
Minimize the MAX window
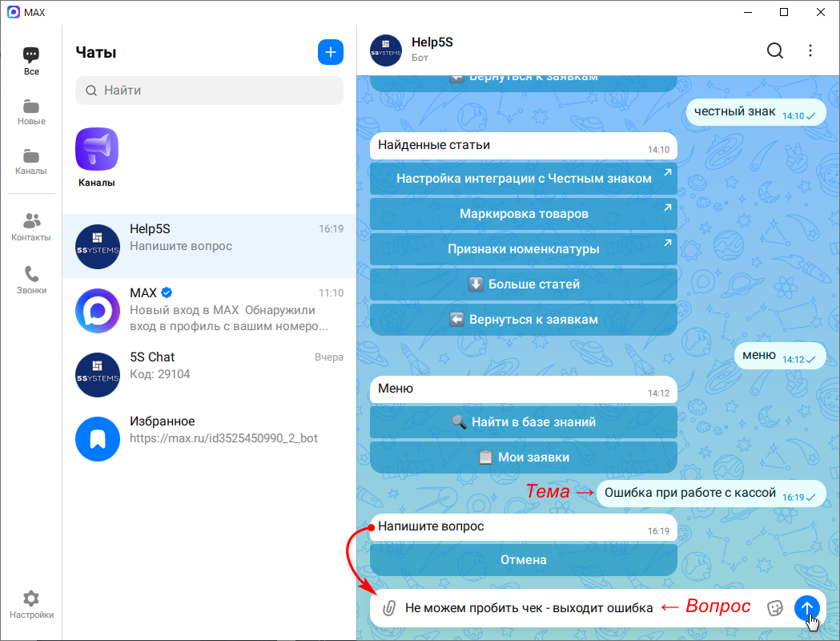click(x=747, y=12)
